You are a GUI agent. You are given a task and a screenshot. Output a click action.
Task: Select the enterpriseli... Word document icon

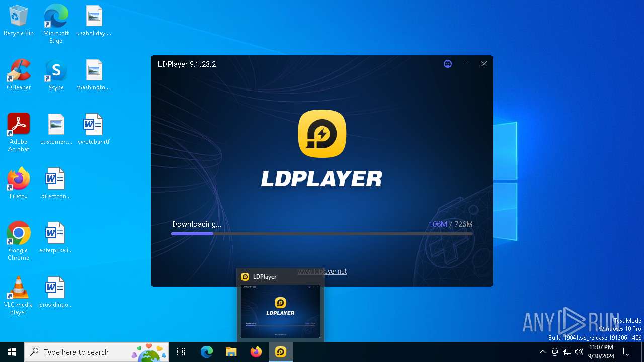click(56, 238)
